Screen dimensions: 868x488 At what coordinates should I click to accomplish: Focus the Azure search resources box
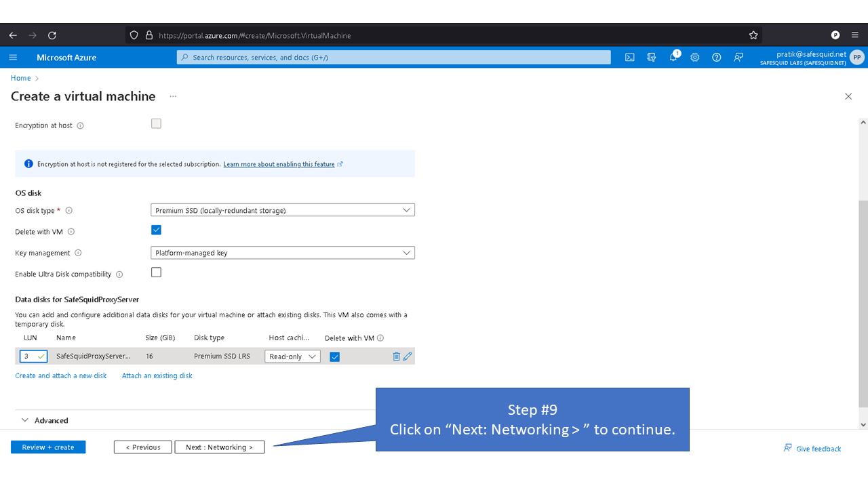[393, 58]
